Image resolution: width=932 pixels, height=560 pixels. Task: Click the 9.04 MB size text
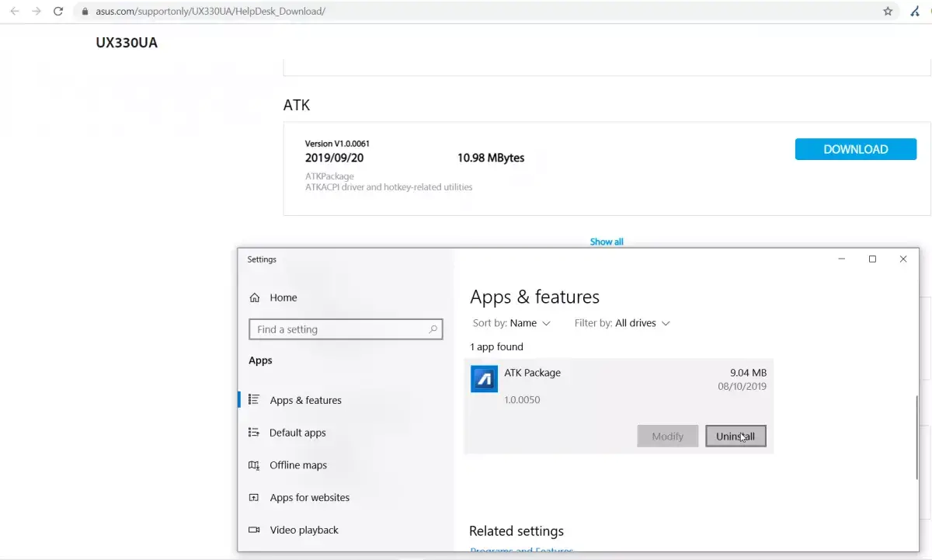point(748,373)
